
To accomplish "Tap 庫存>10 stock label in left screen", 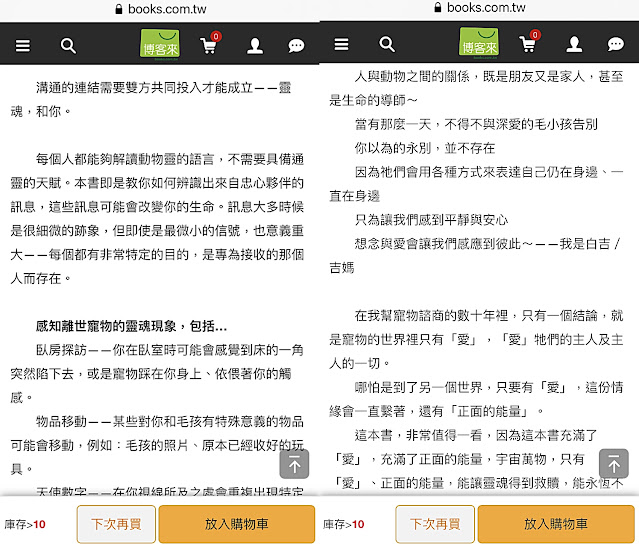I will pos(25,524).
